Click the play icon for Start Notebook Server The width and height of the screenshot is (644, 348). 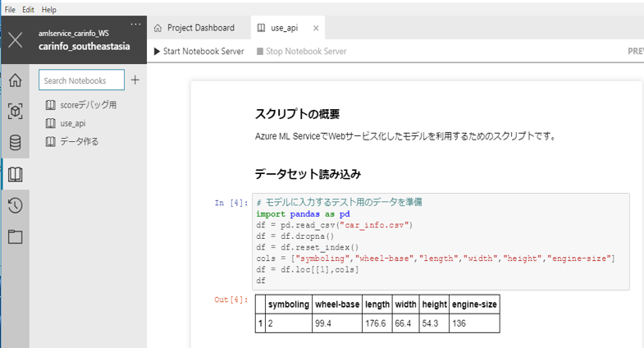coord(157,52)
